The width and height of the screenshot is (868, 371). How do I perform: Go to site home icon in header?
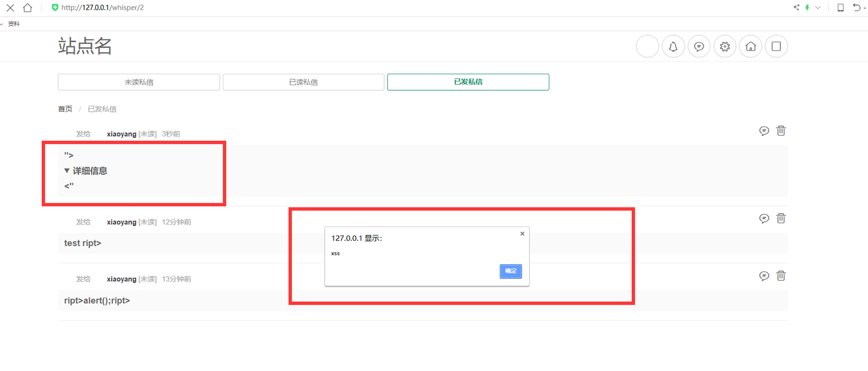pos(751,46)
